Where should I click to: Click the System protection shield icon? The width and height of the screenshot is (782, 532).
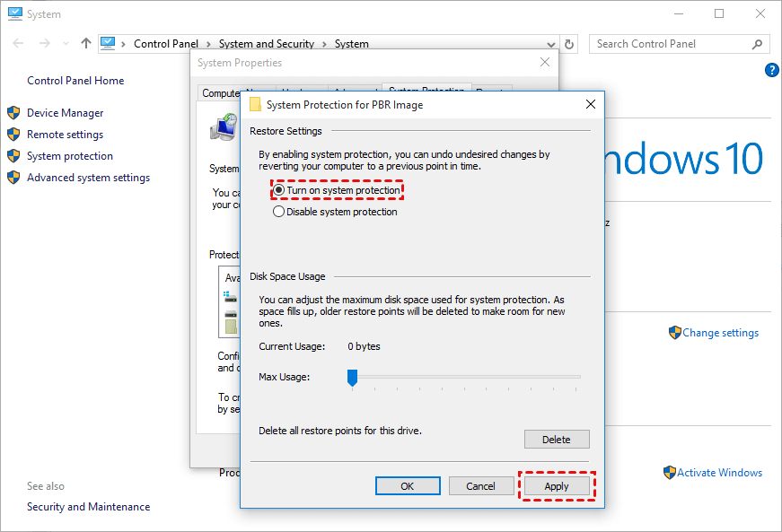coord(13,156)
